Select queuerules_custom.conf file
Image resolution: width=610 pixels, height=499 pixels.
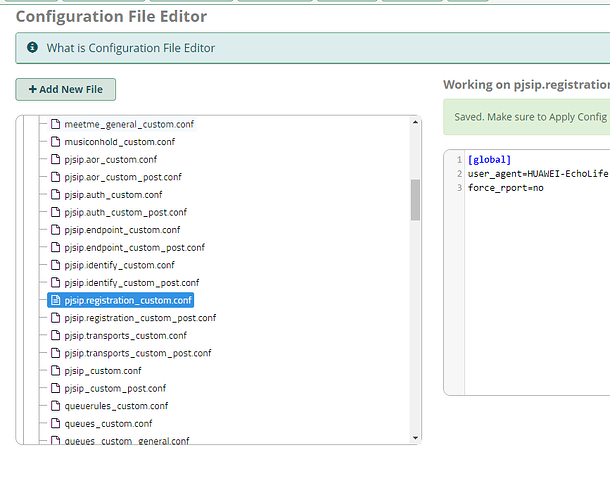[x=116, y=406]
